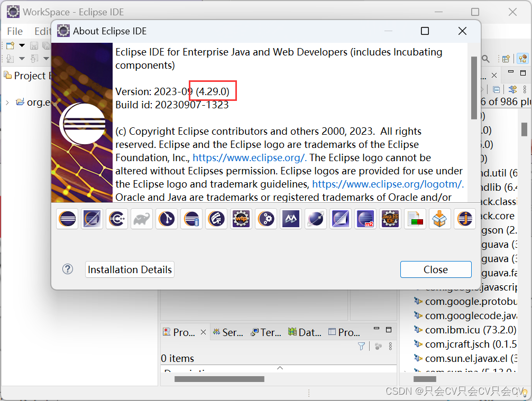Select com.sun.el.javax.el plug-in entry
This screenshot has width=532, height=401.
pyautogui.click(x=465, y=358)
